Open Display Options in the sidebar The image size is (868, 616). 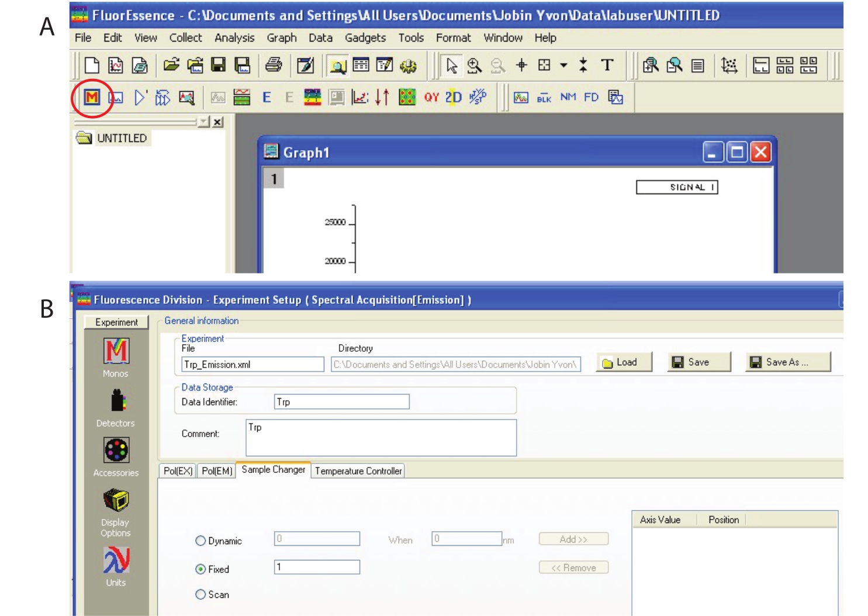tap(116, 513)
